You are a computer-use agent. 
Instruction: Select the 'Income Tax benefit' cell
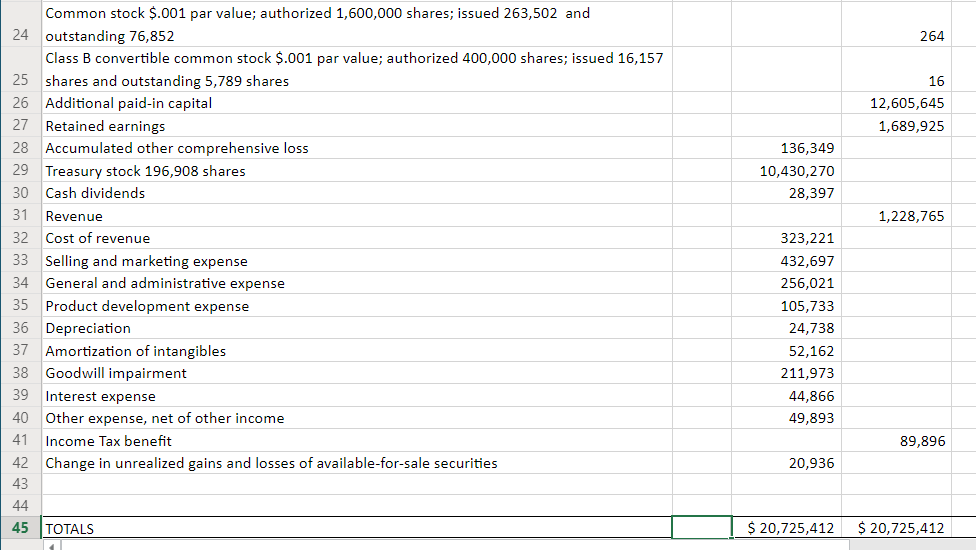[x=357, y=440]
